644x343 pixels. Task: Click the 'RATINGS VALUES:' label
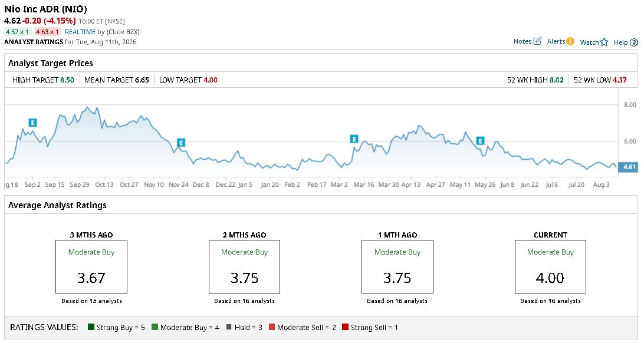point(44,327)
